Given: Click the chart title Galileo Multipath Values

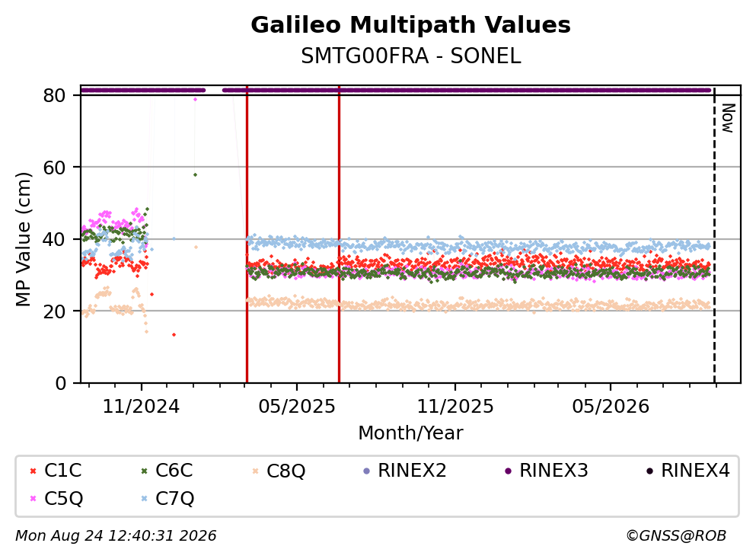Looking at the screenshot, I should pyautogui.click(x=411, y=25).
